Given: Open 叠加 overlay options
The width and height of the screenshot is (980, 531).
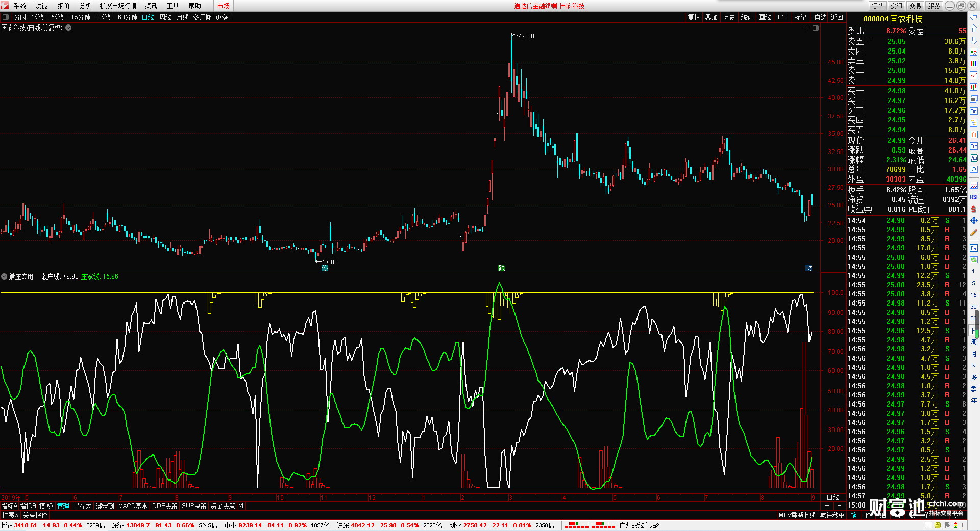Looking at the screenshot, I should coord(712,17).
